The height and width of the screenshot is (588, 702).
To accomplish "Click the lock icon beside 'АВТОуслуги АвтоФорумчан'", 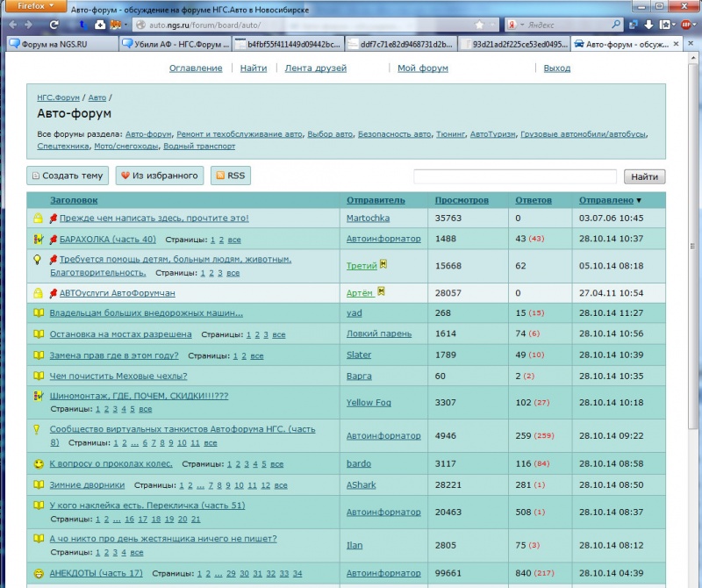I will (x=38, y=293).
